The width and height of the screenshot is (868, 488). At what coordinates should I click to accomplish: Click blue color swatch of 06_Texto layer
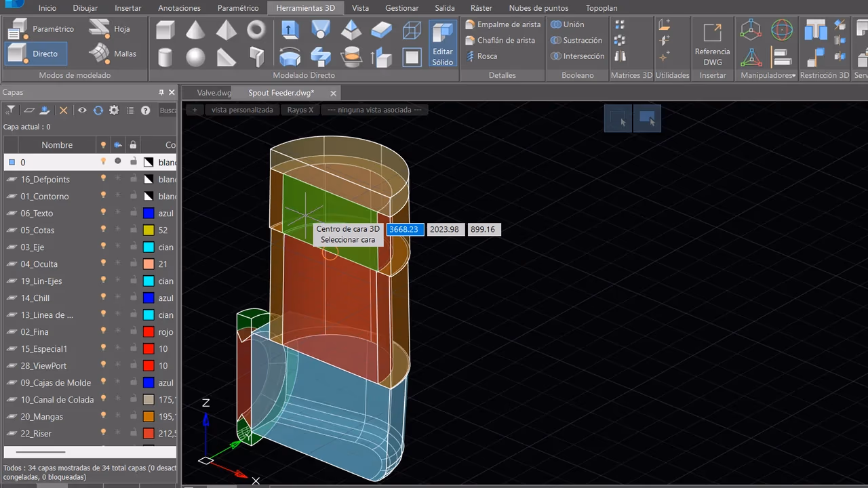(149, 213)
